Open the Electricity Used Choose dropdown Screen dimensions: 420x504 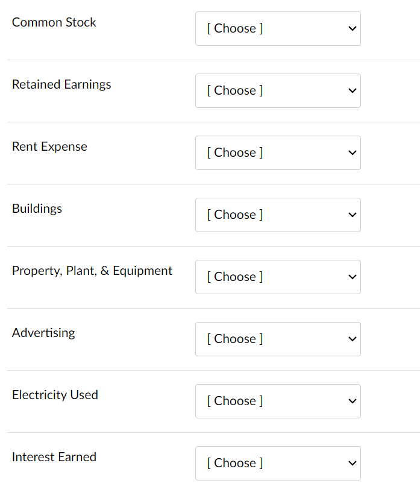point(277,401)
